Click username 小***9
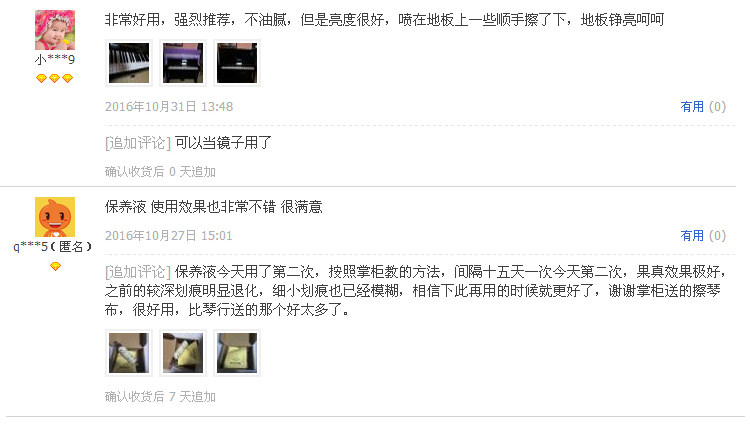 [55, 60]
